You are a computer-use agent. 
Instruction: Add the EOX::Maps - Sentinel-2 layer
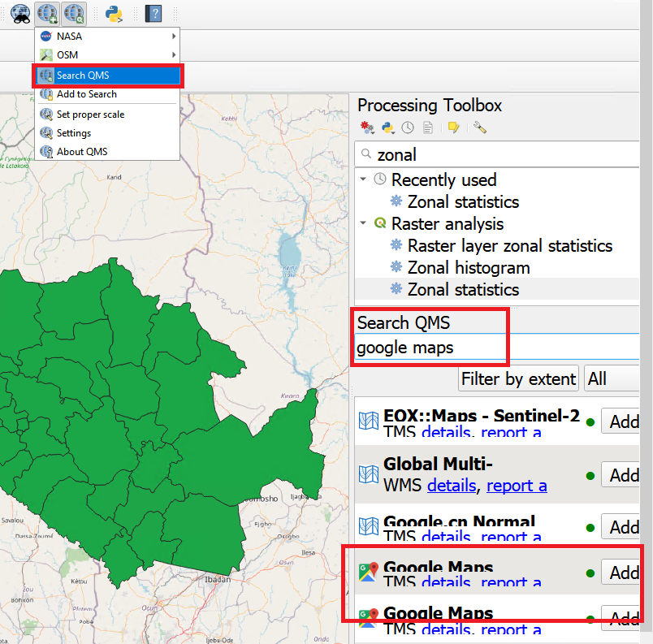[x=621, y=421]
